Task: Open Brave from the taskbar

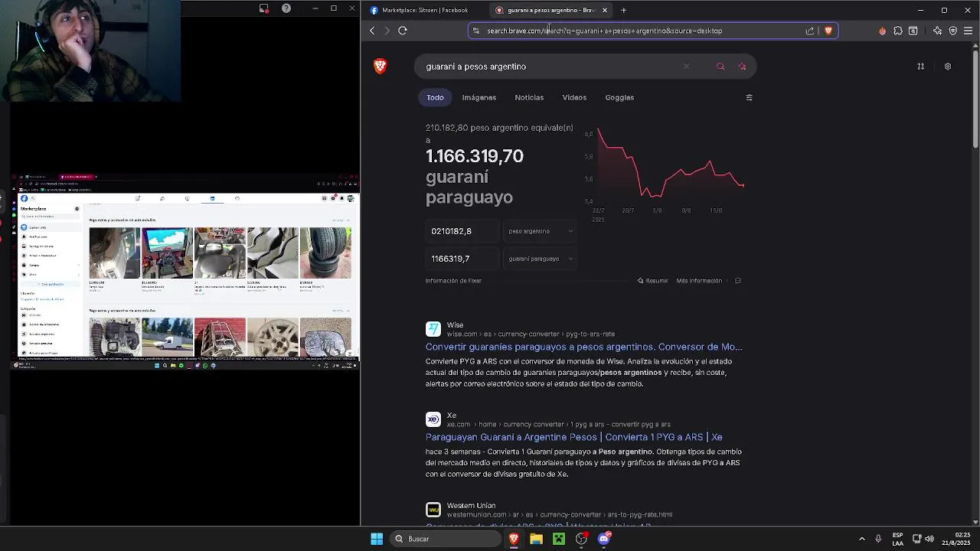Action: (514, 539)
